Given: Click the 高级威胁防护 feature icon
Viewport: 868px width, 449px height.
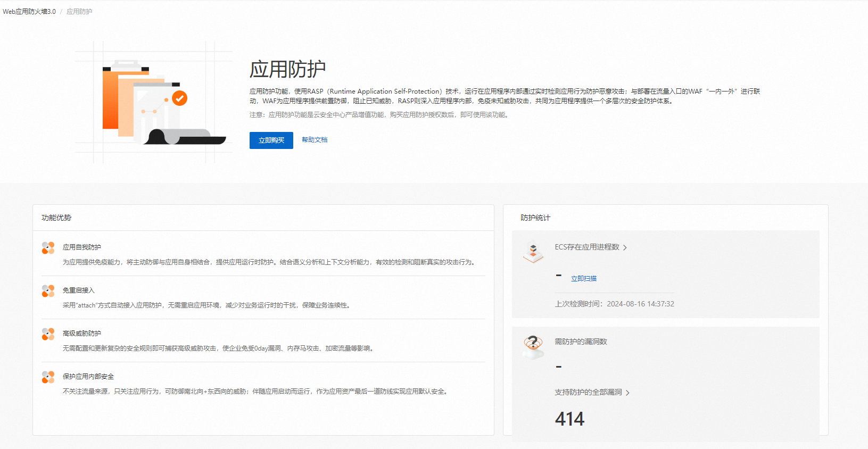Looking at the screenshot, I should [48, 334].
